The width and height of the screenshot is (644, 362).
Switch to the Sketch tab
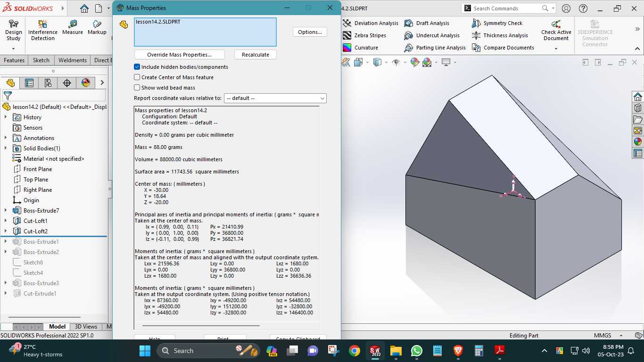[41, 60]
